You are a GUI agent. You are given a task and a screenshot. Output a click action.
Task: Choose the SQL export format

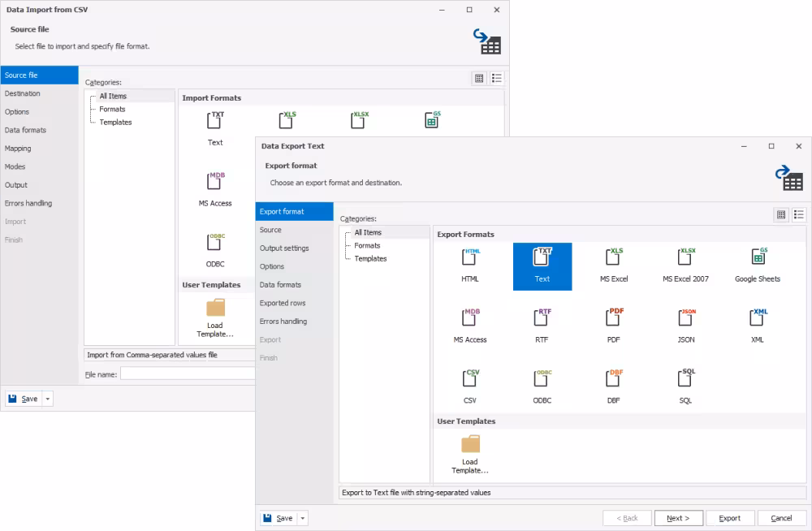click(x=685, y=387)
